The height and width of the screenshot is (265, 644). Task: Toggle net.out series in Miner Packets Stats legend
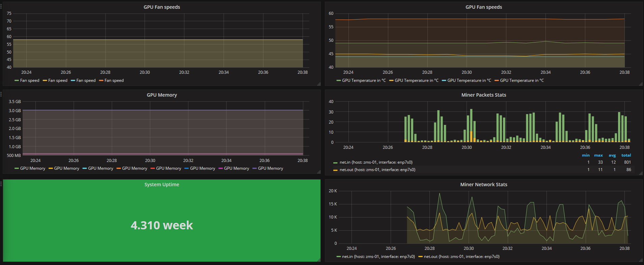click(x=377, y=170)
